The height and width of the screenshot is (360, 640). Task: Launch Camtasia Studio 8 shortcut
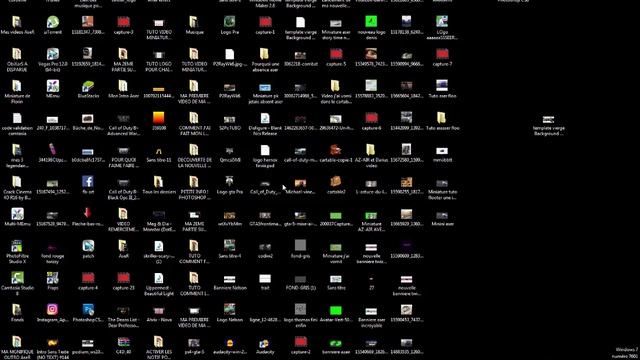pos(17,278)
